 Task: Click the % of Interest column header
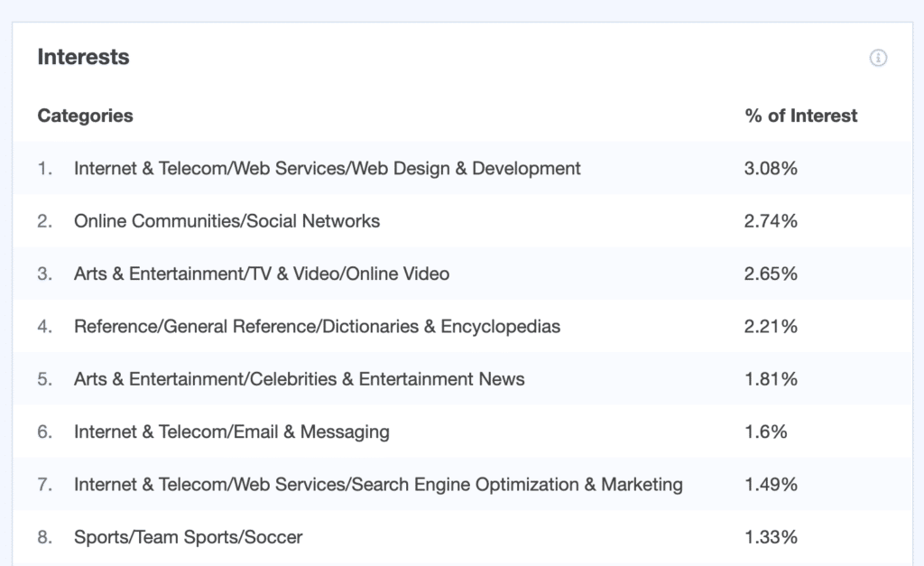[x=801, y=116]
